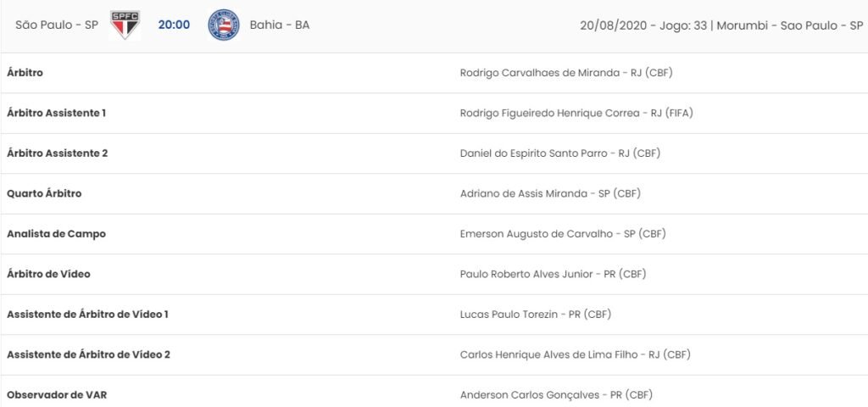
Task: Click the match date and Morumbi venue text
Action: (x=722, y=25)
